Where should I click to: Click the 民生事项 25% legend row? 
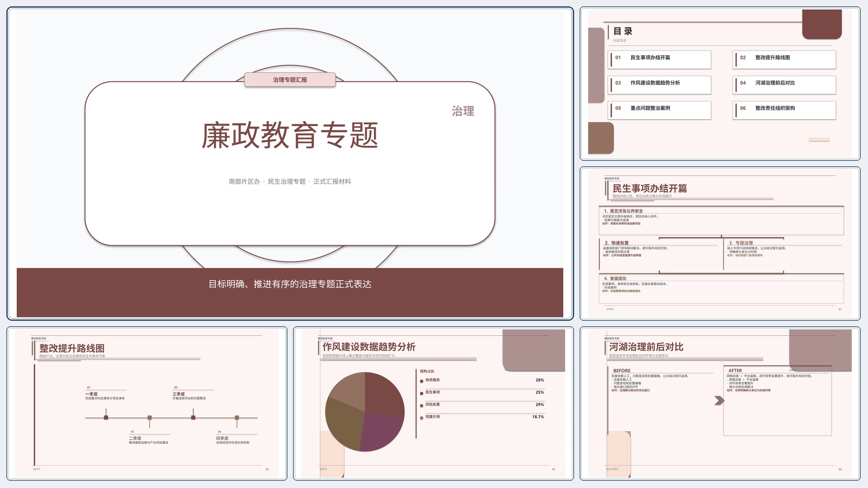click(482, 392)
